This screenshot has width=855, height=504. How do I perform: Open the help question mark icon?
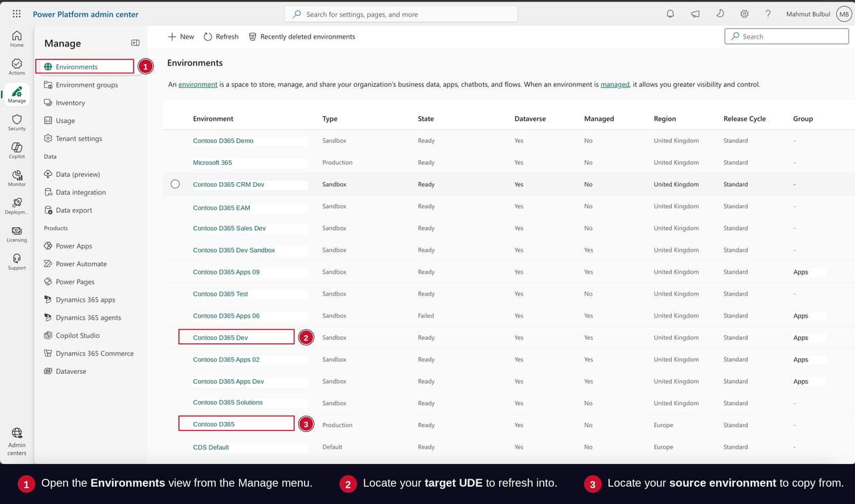coord(768,14)
